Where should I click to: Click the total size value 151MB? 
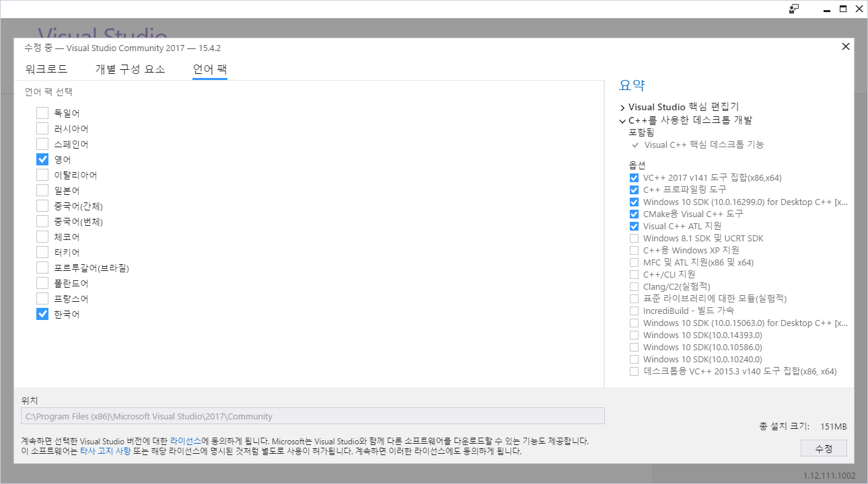tap(833, 427)
